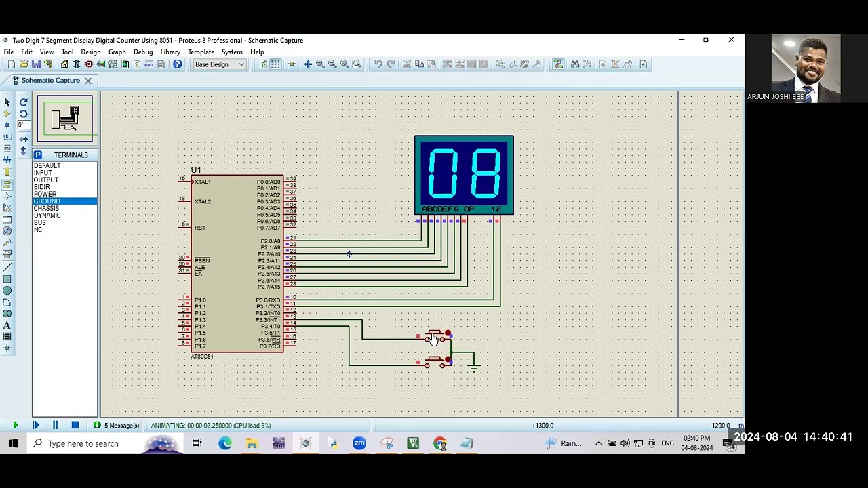Image resolution: width=868 pixels, height=488 pixels.
Task: Select the Wire Label Mode tool
Action: tap(7, 136)
